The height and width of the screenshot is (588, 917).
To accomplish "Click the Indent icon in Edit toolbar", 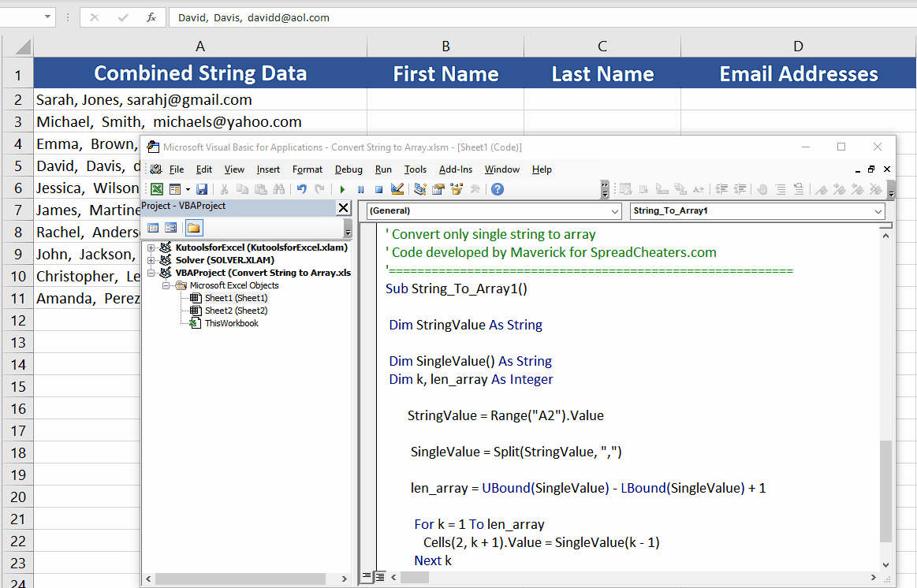I will pyautogui.click(x=721, y=189).
